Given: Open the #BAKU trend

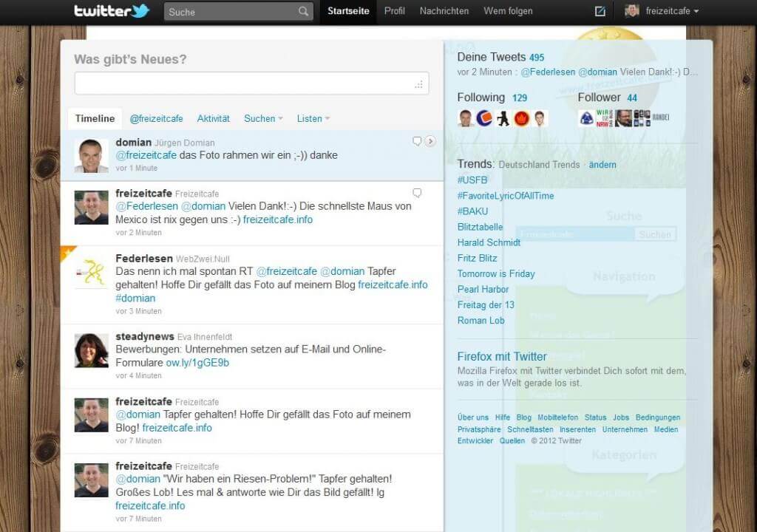Looking at the screenshot, I should tap(472, 211).
